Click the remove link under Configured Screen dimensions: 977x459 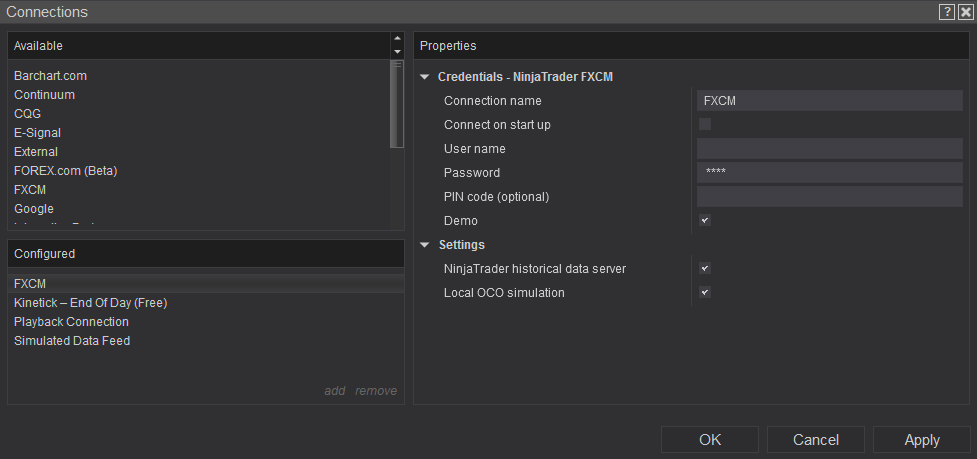tap(376, 391)
